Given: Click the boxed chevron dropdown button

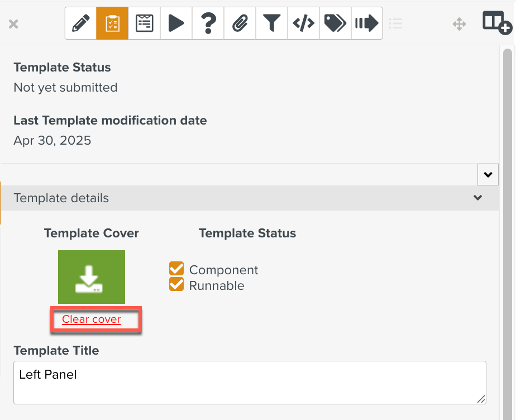Looking at the screenshot, I should pyautogui.click(x=488, y=175).
